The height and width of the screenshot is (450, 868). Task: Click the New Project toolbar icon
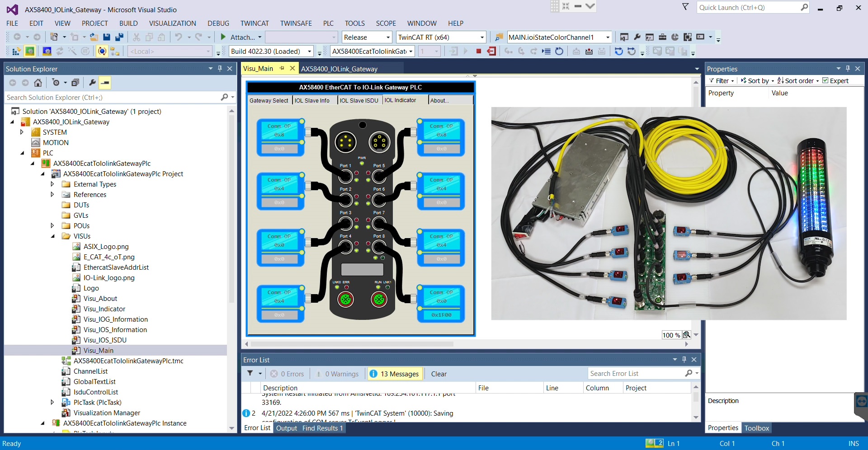pos(54,37)
